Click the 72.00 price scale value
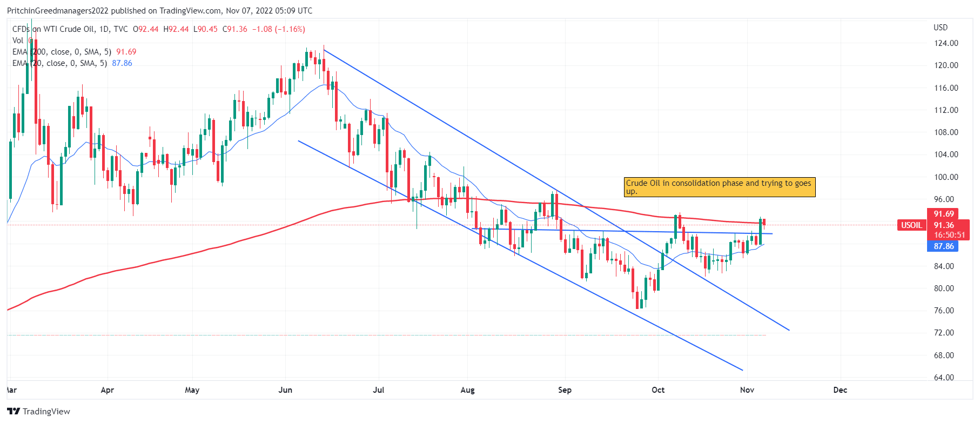Image resolution: width=980 pixels, height=423 pixels. tap(944, 333)
